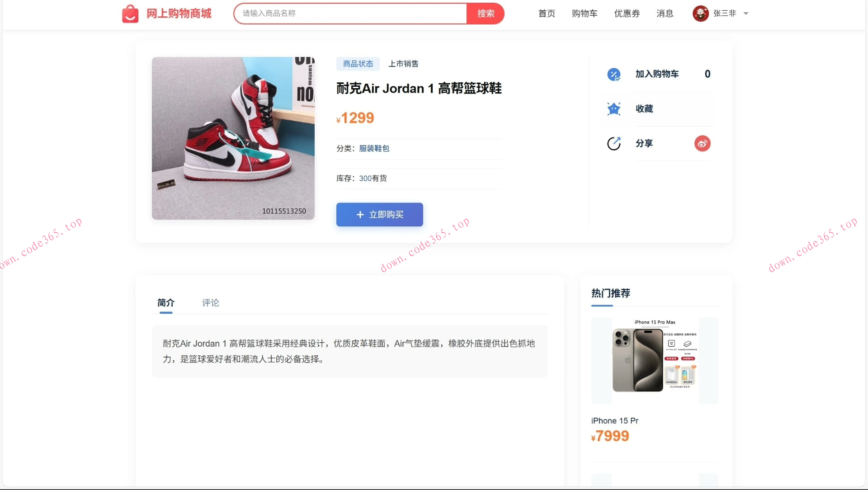
Task: Click the shopping bag logo icon
Action: click(131, 13)
